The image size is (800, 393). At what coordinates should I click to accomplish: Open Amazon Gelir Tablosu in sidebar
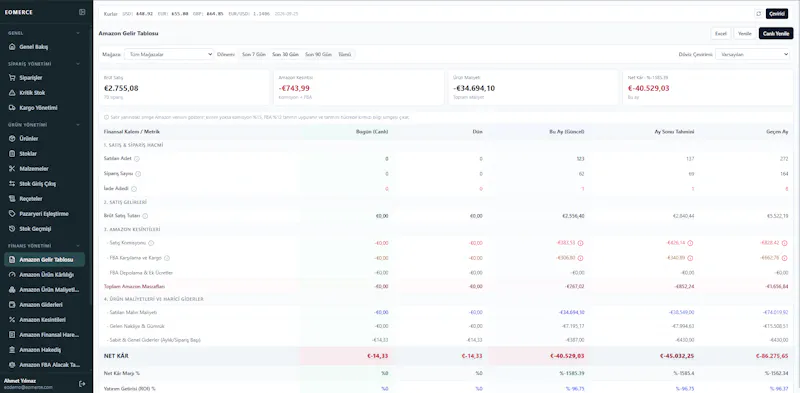tap(44, 260)
